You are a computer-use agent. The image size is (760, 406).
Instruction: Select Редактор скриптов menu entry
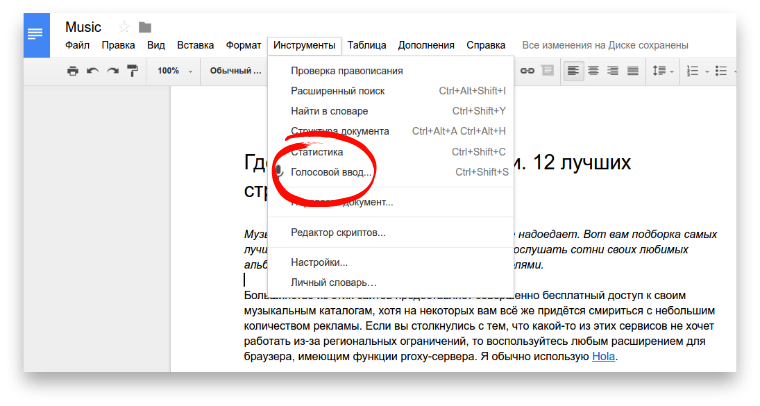(338, 232)
